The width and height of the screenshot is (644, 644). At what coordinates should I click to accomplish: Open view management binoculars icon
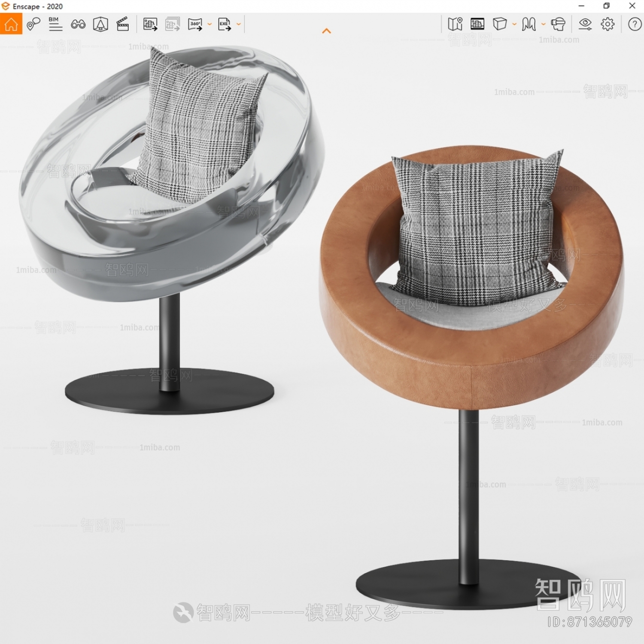click(78, 24)
